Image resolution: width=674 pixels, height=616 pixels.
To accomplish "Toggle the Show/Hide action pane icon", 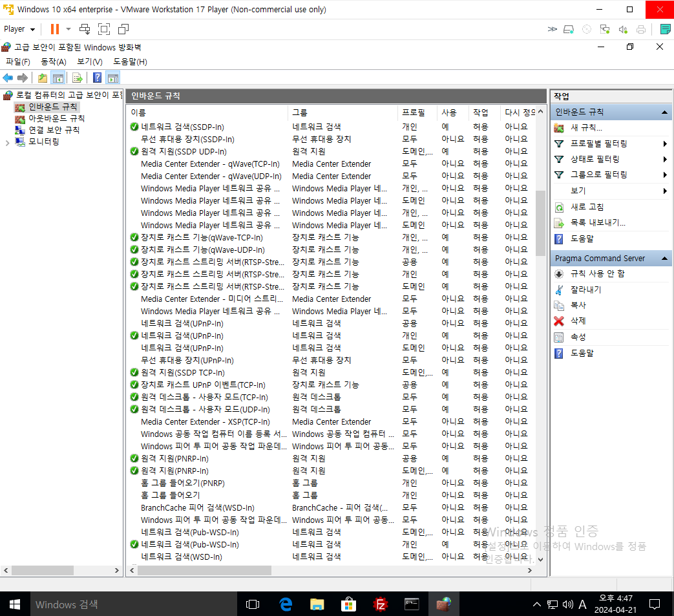I will [x=113, y=78].
